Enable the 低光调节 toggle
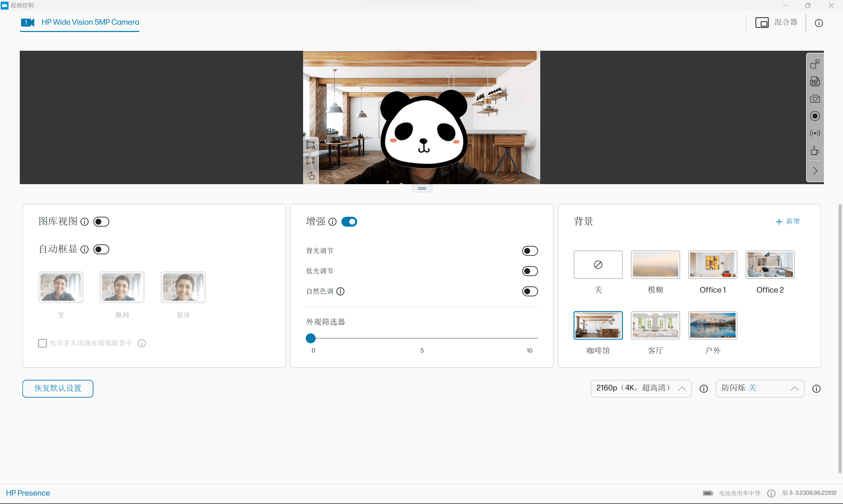Image resolution: width=843 pixels, height=504 pixels. 530,271
